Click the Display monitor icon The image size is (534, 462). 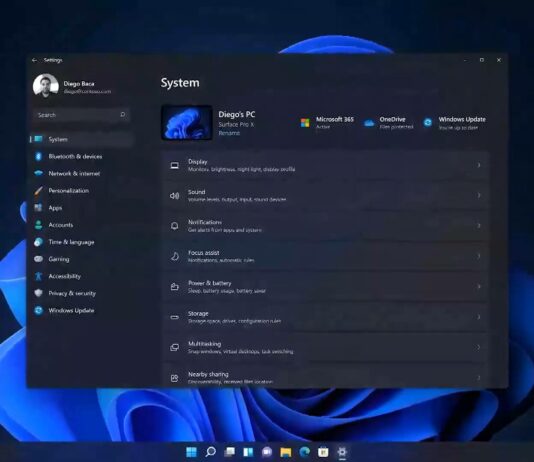click(175, 165)
